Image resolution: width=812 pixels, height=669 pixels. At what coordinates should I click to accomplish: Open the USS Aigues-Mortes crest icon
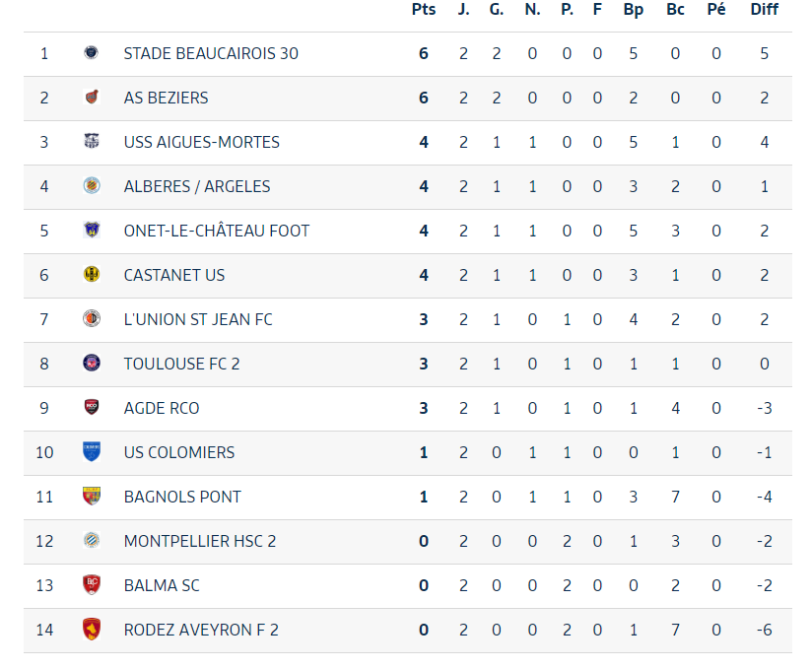coord(91,141)
